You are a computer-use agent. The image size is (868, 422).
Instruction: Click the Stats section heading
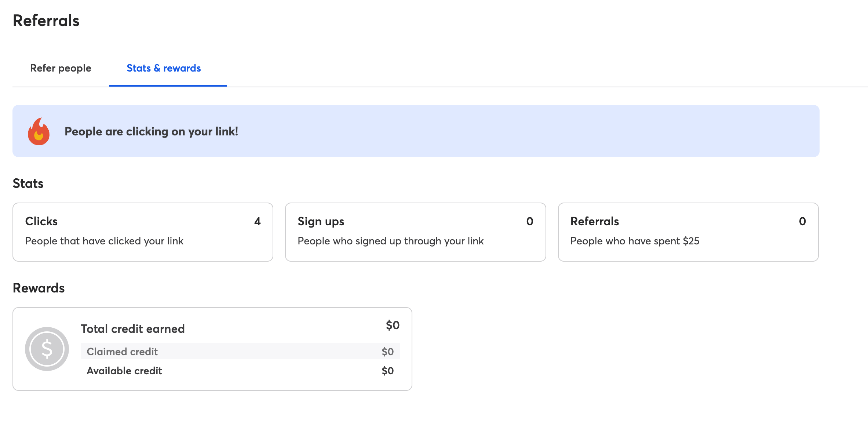(28, 183)
